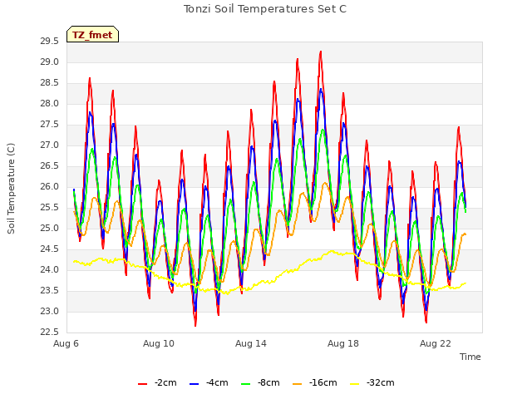532x399 pixels.
Task: Click the yellow -32cm legend swatch
Action: point(355,384)
